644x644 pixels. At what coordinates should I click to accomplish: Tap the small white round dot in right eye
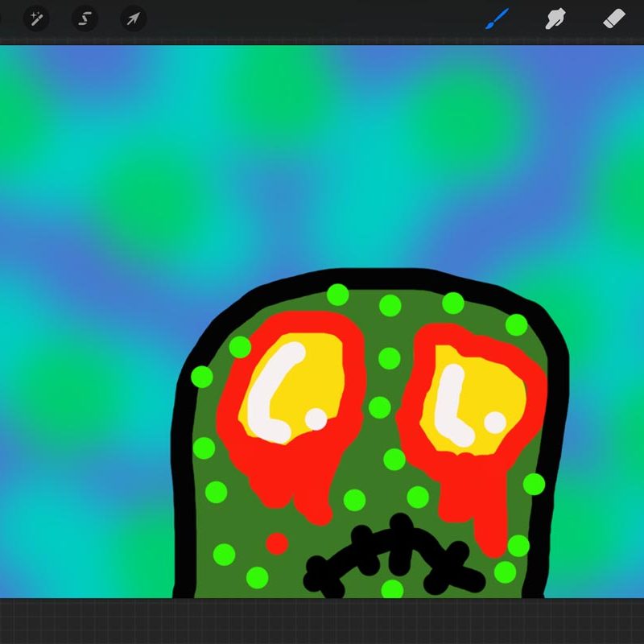click(495, 421)
